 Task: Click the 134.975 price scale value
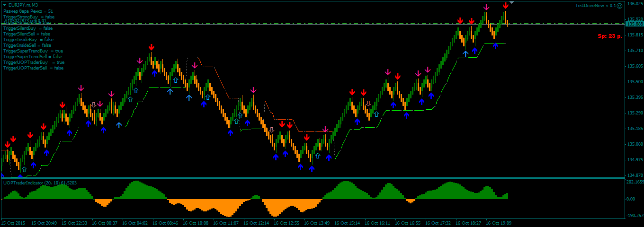(x=635, y=160)
